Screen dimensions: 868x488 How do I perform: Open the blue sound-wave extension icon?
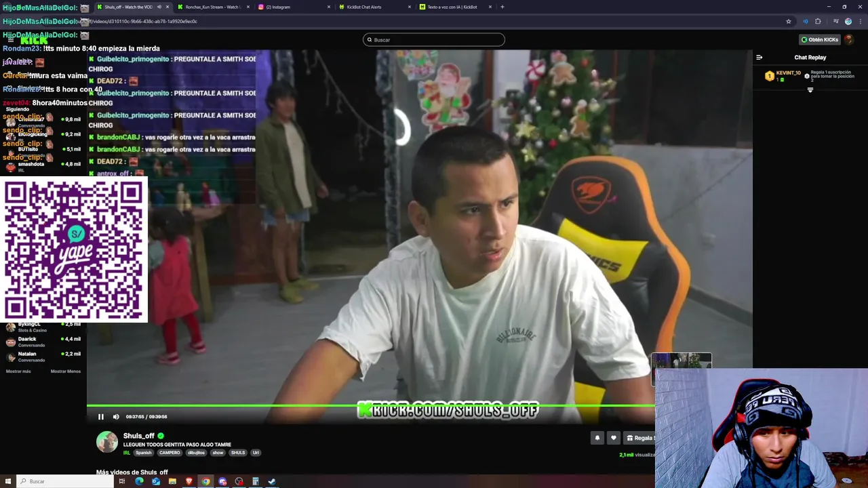[805, 21]
